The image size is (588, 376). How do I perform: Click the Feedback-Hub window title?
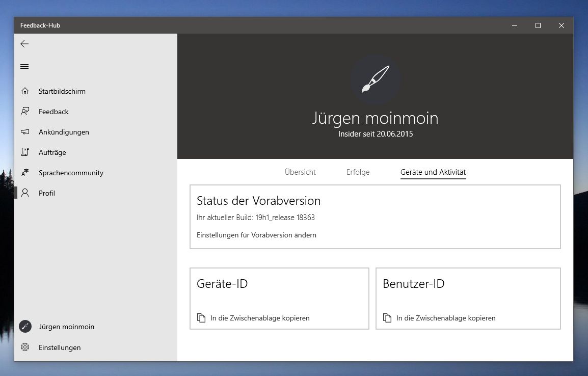[x=40, y=25]
